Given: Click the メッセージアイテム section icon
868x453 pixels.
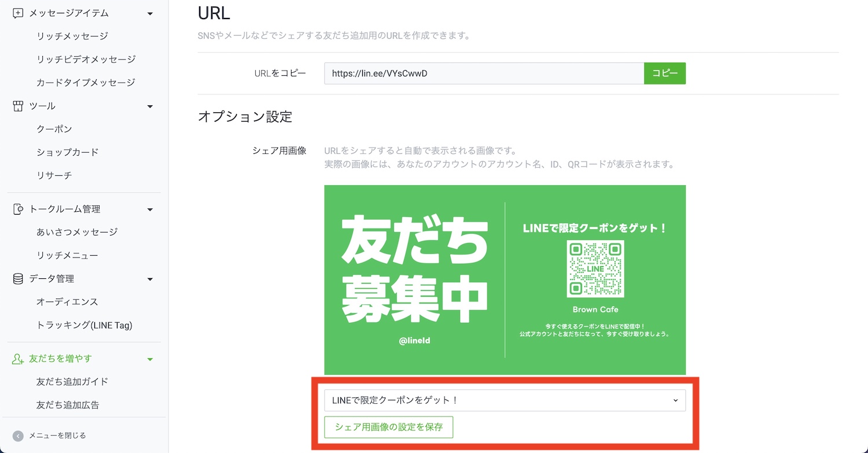Looking at the screenshot, I should click(18, 13).
